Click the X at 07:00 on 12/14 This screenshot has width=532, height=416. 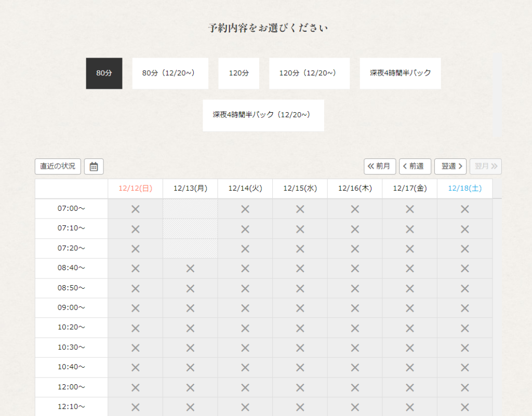pos(245,209)
